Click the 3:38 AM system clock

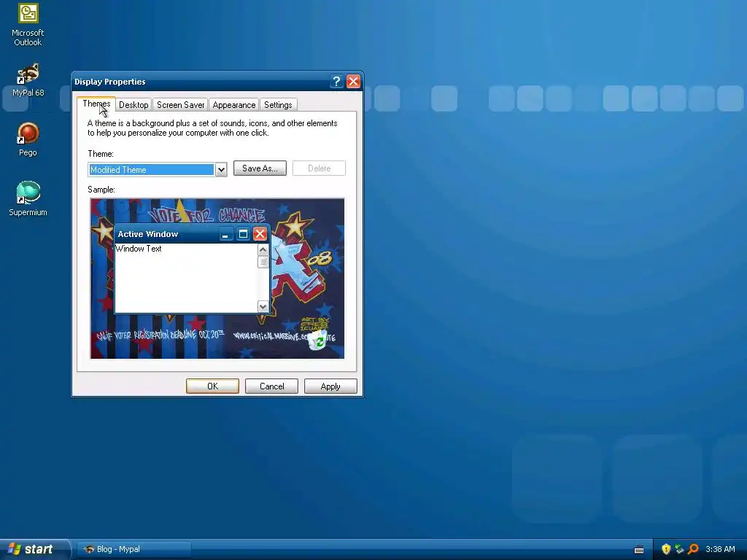pyautogui.click(x=720, y=549)
